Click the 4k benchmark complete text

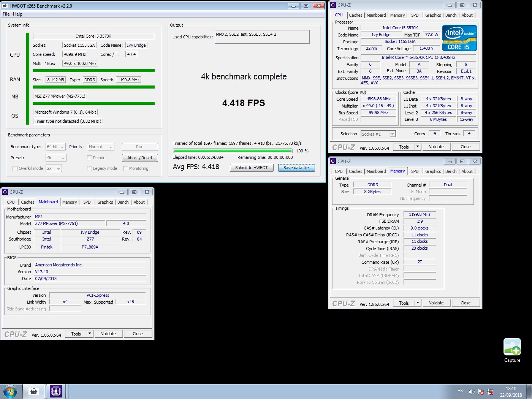tap(244, 77)
